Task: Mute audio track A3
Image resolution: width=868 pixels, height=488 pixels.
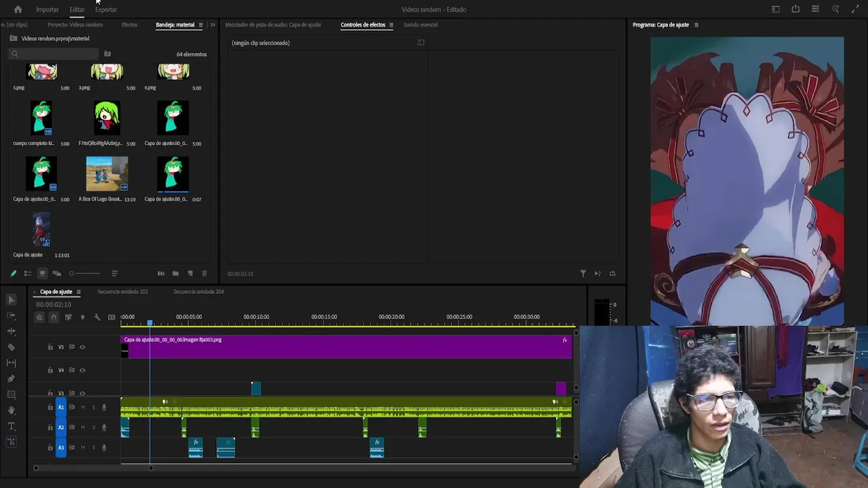Action: (x=83, y=447)
